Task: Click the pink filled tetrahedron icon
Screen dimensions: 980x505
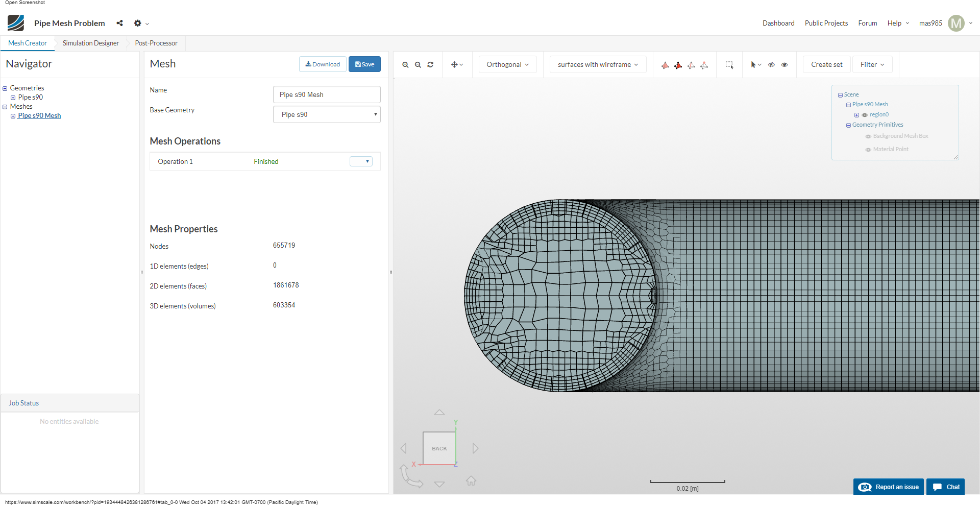Action: 666,65
